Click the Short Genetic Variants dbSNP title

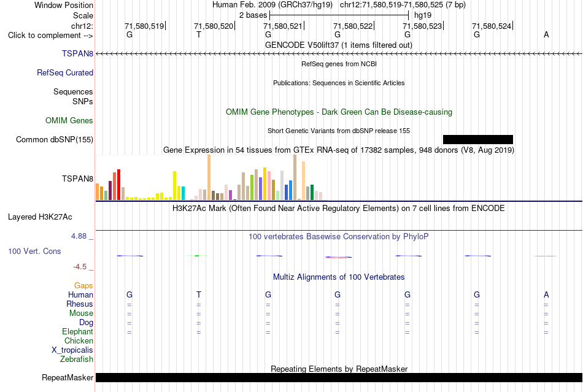click(338, 131)
